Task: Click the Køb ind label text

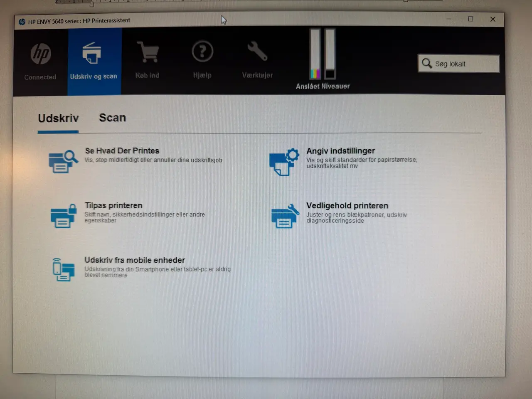Action: pyautogui.click(x=147, y=75)
